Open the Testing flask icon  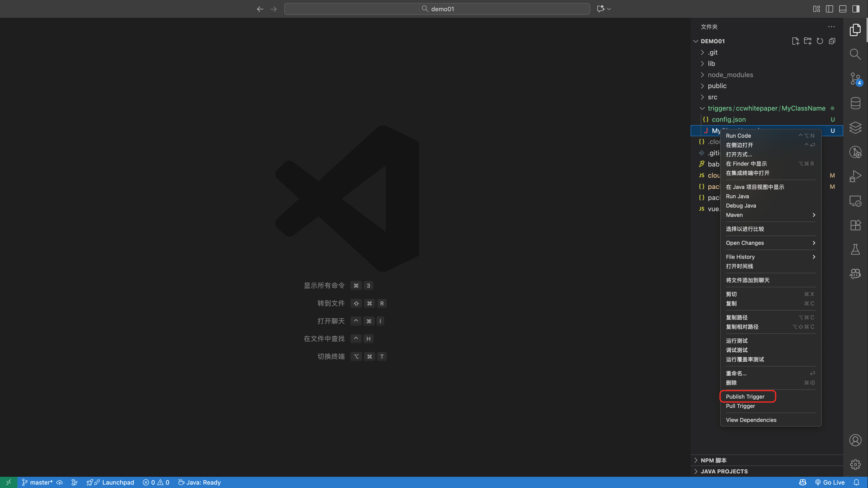(855, 249)
